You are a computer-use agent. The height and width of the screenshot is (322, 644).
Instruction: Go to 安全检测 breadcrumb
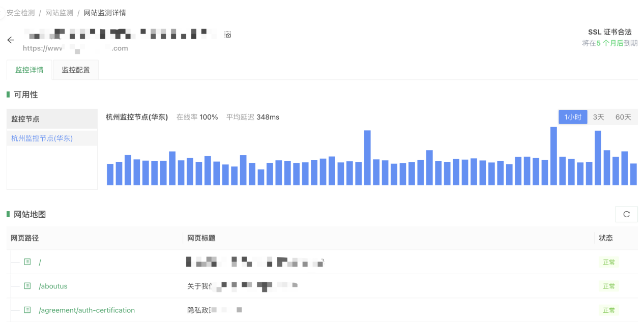[x=21, y=13]
